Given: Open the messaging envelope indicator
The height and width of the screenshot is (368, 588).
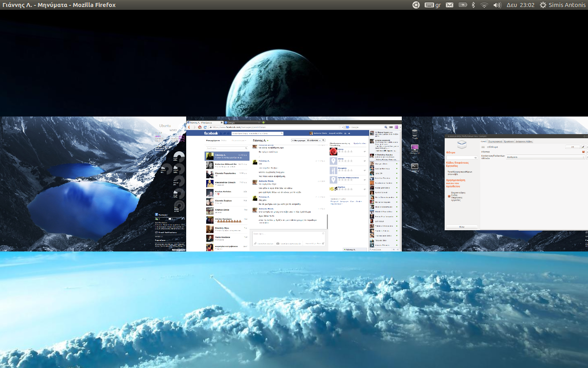Looking at the screenshot, I should (450, 5).
